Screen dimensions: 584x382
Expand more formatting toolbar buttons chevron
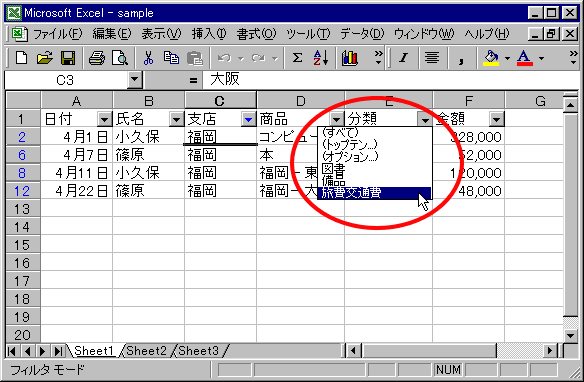[x=574, y=57]
